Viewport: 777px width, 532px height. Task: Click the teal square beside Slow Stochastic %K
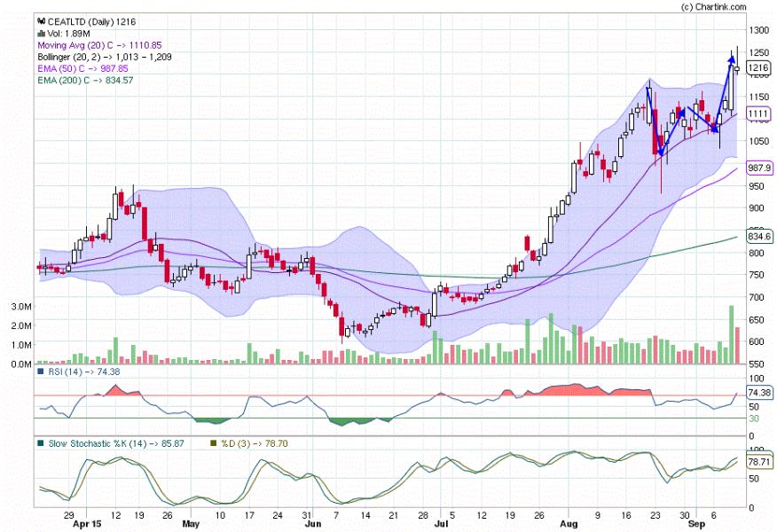tap(41, 443)
